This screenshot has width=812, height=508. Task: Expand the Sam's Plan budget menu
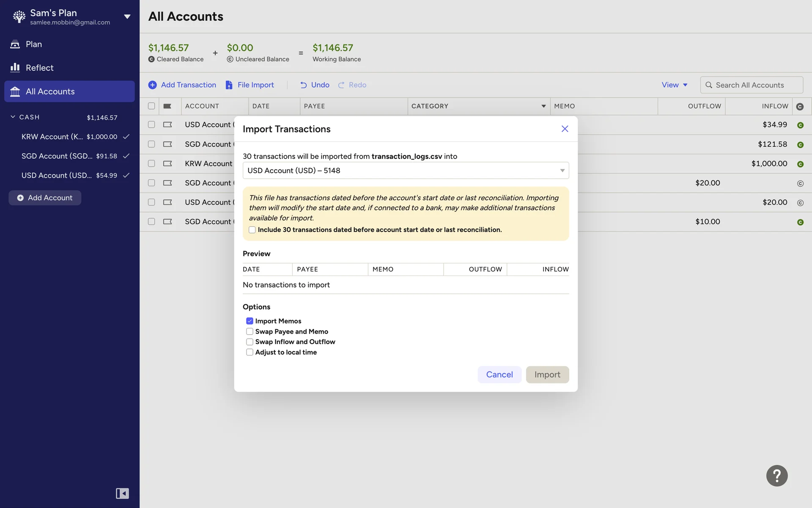tap(127, 17)
